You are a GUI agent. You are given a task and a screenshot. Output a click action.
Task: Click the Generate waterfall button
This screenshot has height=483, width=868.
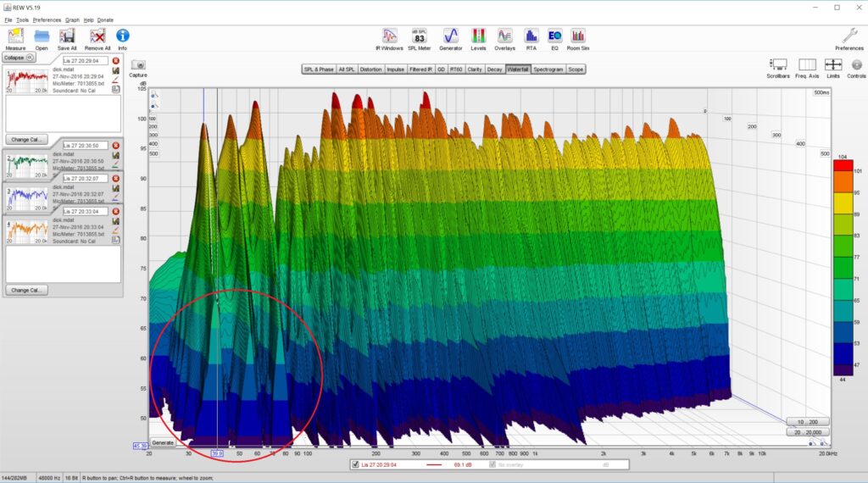[x=163, y=442]
